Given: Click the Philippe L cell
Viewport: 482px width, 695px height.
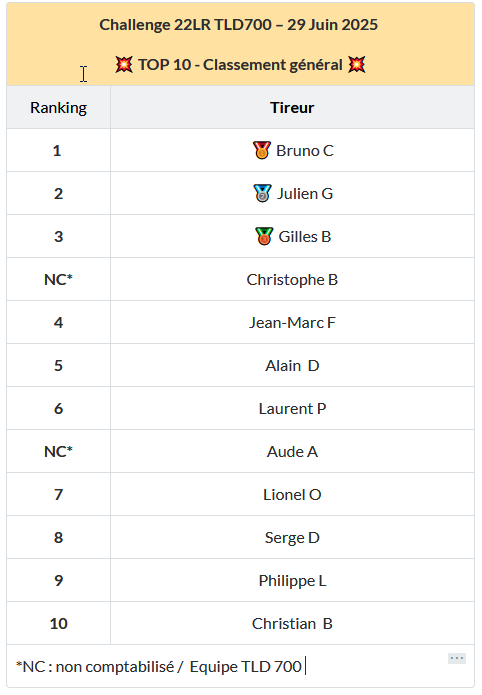Looking at the screenshot, I should [292, 580].
